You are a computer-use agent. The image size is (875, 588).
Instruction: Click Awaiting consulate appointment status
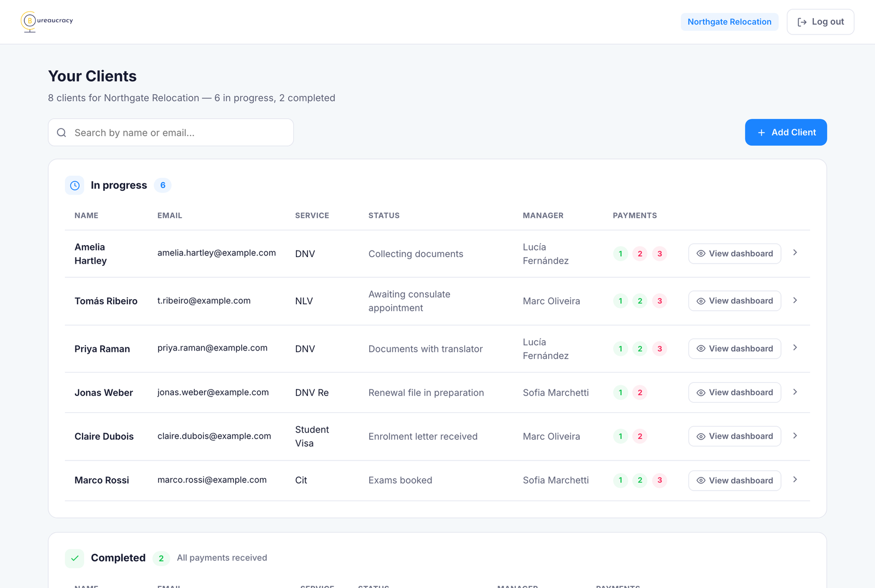click(x=410, y=301)
